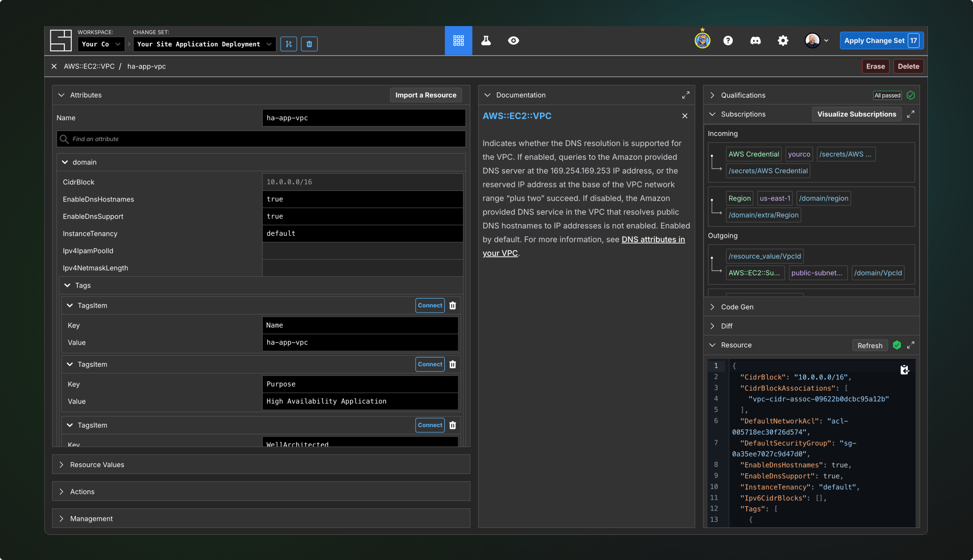Delete the Name TagsItem with trash icon
This screenshot has width=973, height=560.
(453, 306)
